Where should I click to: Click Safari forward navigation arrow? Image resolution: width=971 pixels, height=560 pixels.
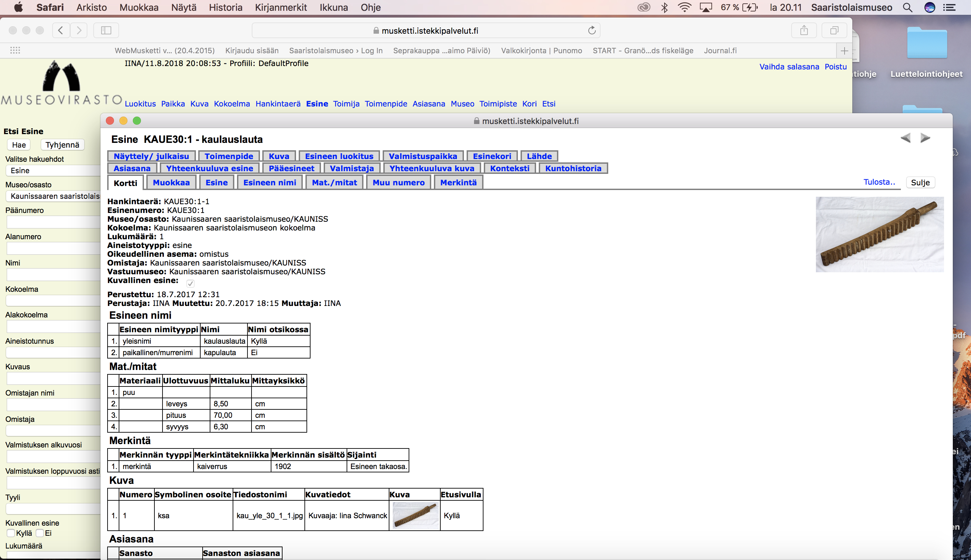click(79, 30)
